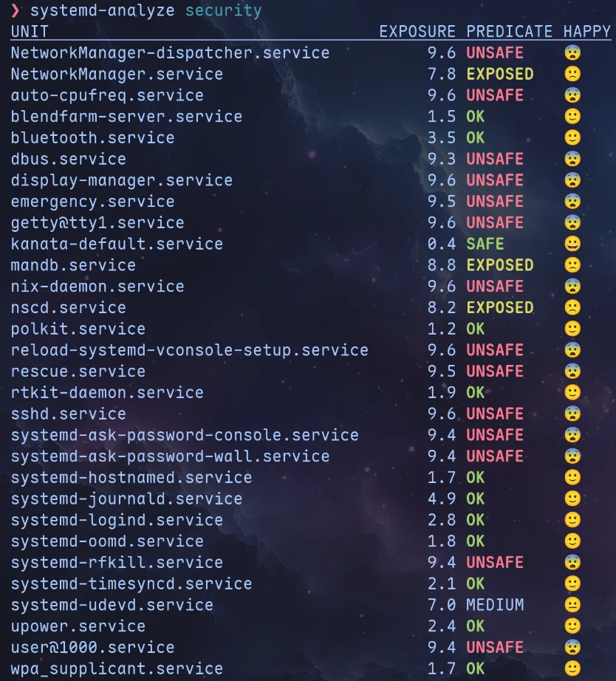
Task: Select the kanata-default.service unit name
Action: click(x=117, y=244)
